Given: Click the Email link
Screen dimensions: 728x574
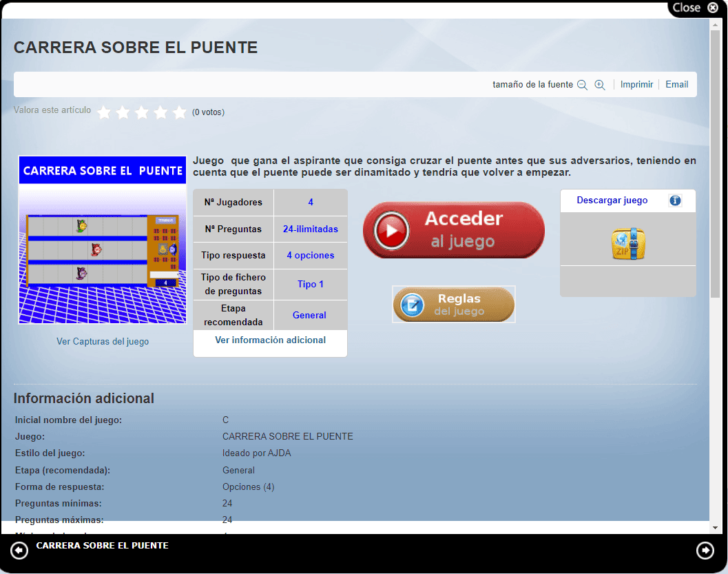Looking at the screenshot, I should 676,84.
